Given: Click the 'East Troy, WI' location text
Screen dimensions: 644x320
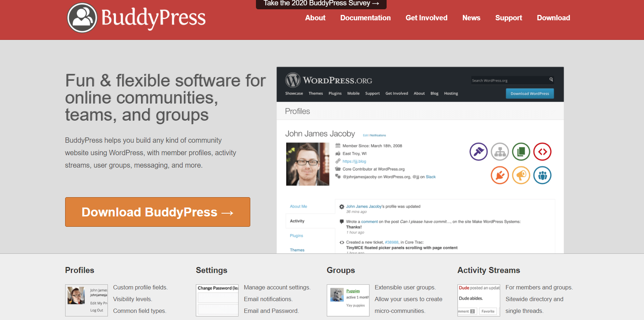Looking at the screenshot, I should 355,154.
